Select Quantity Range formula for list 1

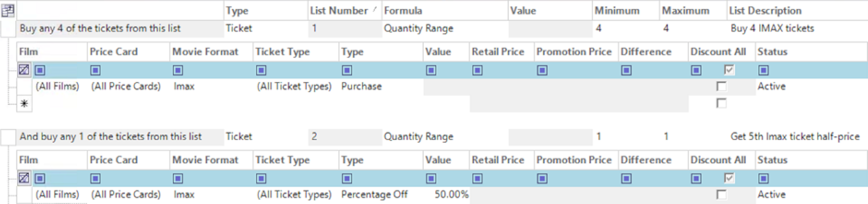(445, 28)
